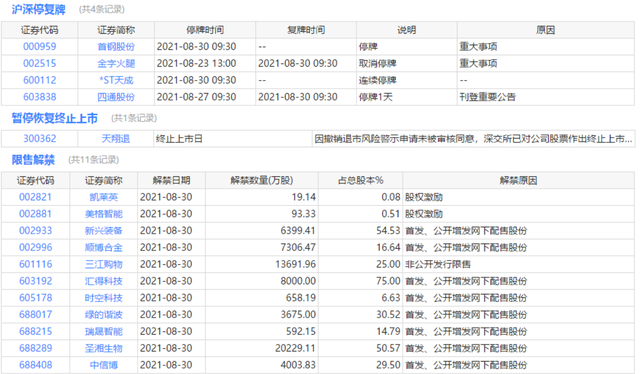This screenshot has height=374, width=640.
Task: Open 绿的谐波 stock name link
Action: (x=104, y=314)
